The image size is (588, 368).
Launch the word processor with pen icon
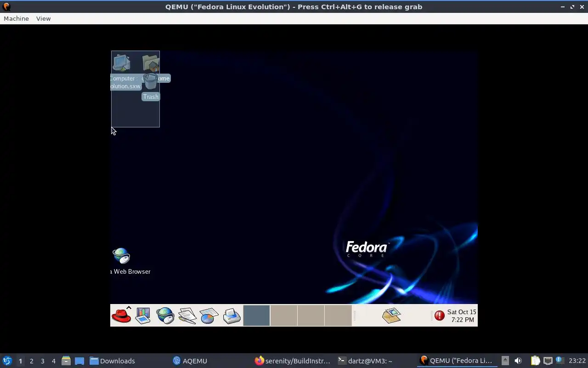click(x=187, y=316)
